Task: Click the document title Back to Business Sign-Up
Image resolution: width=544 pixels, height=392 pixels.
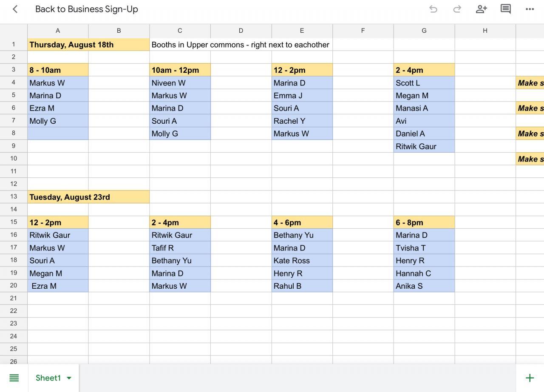Action: point(87,9)
